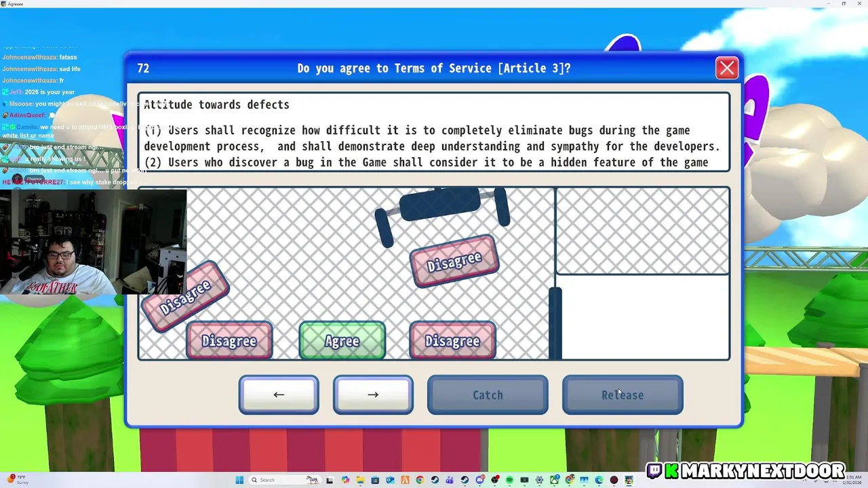Click the 'Attitude towards defects' heading
This screenshot has height=488, width=868.
(216, 104)
